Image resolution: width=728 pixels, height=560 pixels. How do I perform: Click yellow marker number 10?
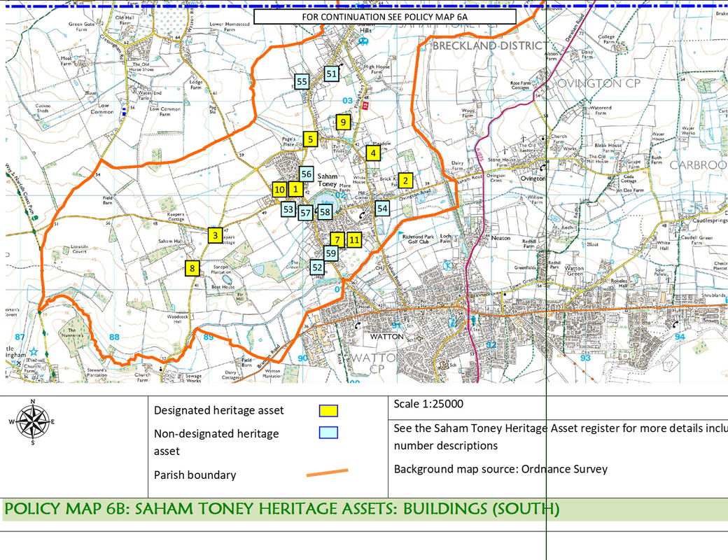[279, 190]
